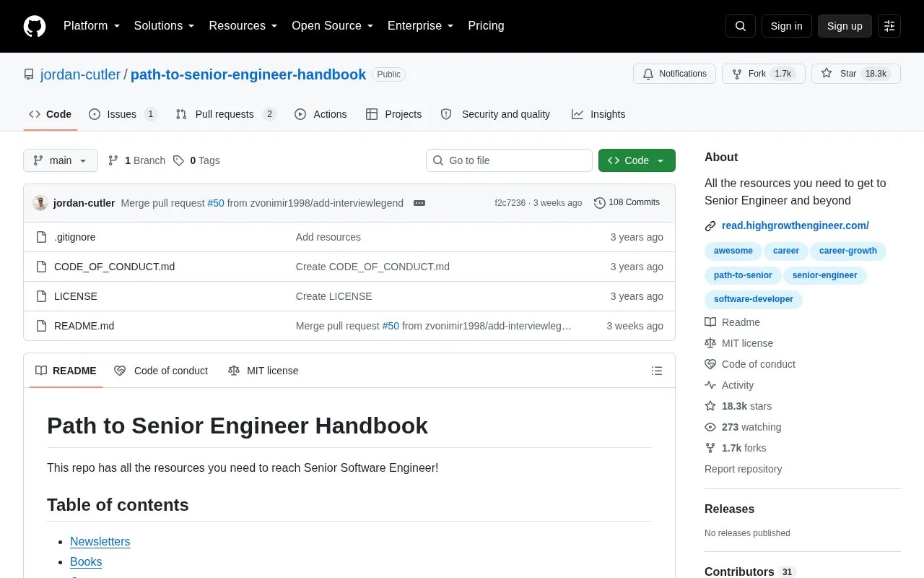
Task: Expand the Enterprise menu
Action: pyautogui.click(x=421, y=26)
